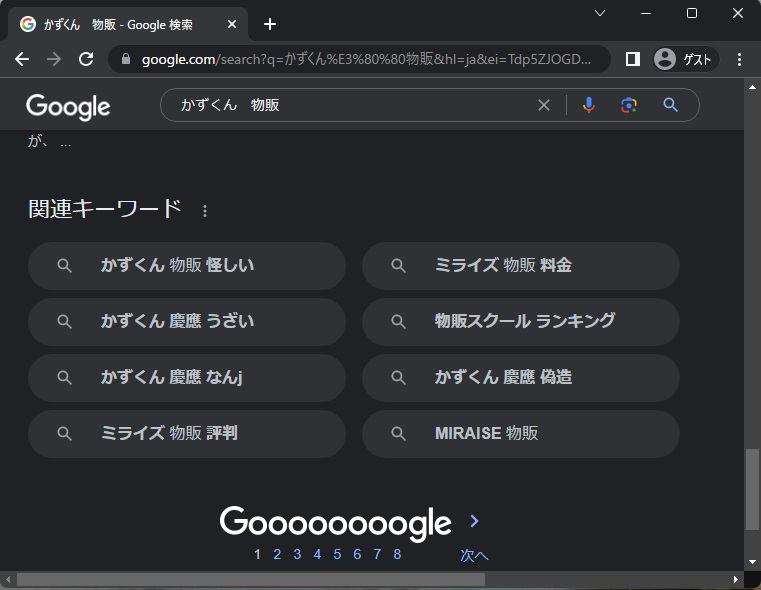Open a new browser tab
Image resolution: width=761 pixels, height=590 pixels.
point(270,24)
